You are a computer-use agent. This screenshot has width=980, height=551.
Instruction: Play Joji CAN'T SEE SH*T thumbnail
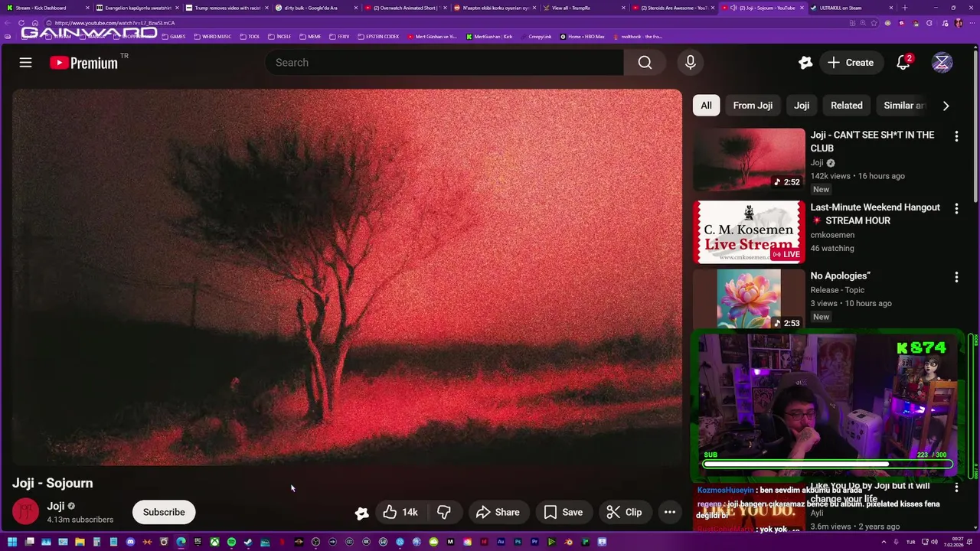click(749, 159)
